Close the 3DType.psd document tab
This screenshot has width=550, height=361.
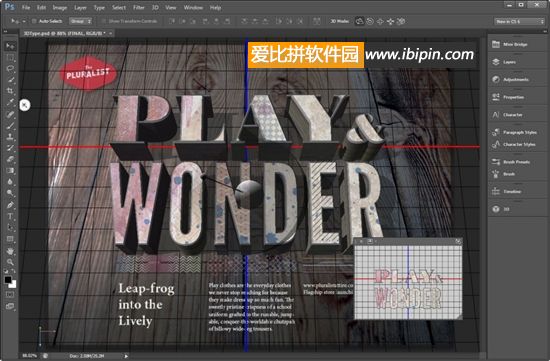click(x=110, y=33)
